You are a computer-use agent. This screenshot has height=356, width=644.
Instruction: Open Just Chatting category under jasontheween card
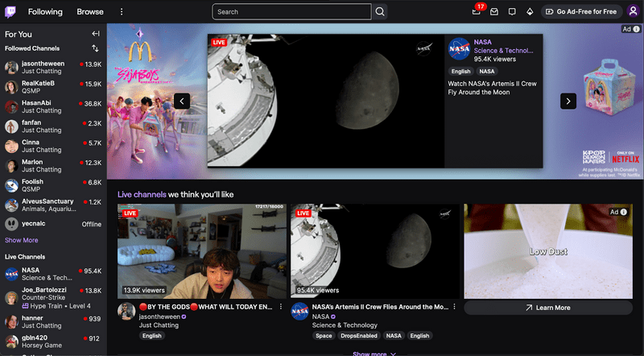pos(159,325)
